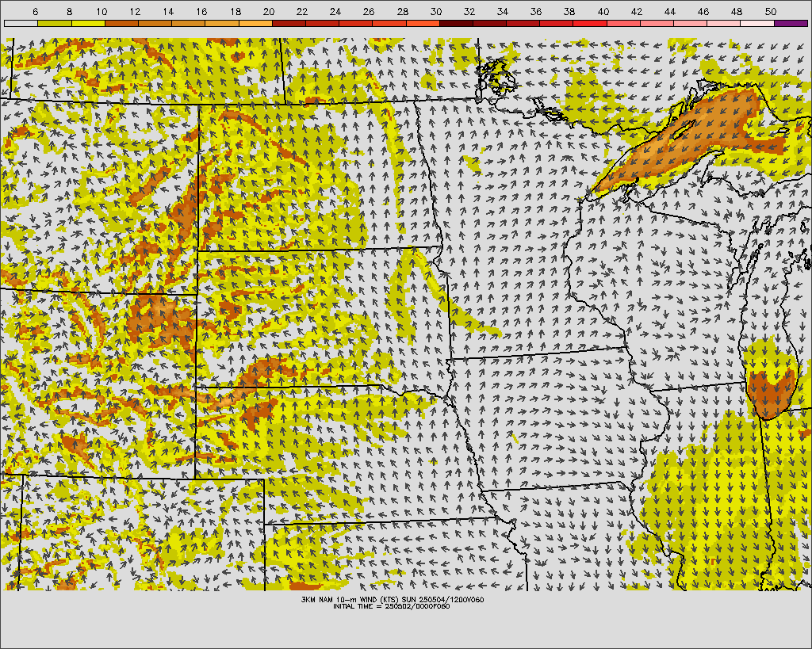
Task: Pick the bright yellow 8–10 knot swatch
Action: pos(88,23)
